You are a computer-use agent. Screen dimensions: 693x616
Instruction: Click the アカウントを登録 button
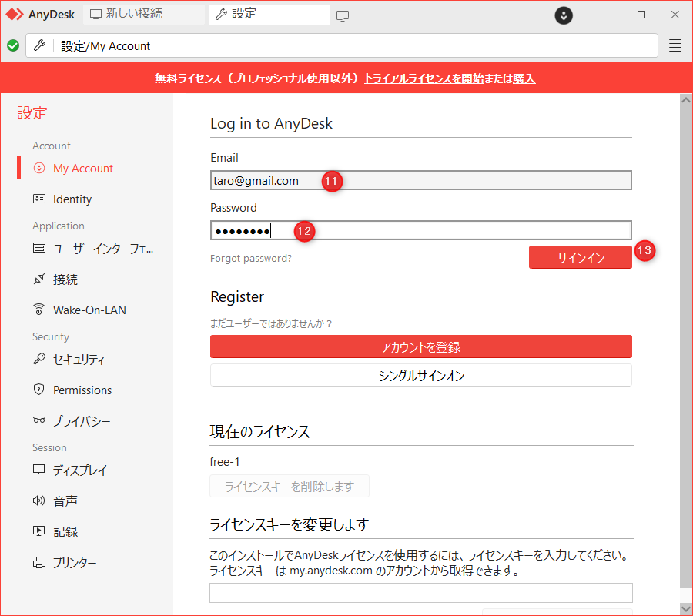click(420, 346)
